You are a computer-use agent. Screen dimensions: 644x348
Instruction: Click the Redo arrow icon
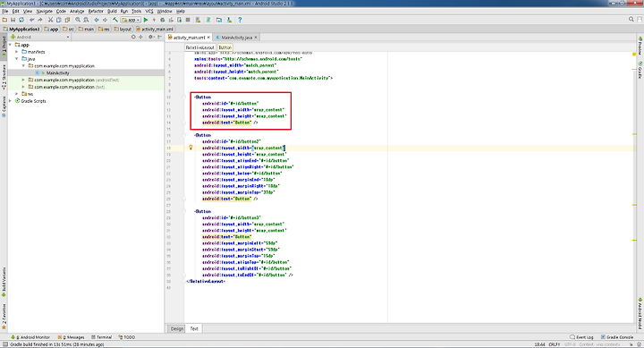click(40, 20)
